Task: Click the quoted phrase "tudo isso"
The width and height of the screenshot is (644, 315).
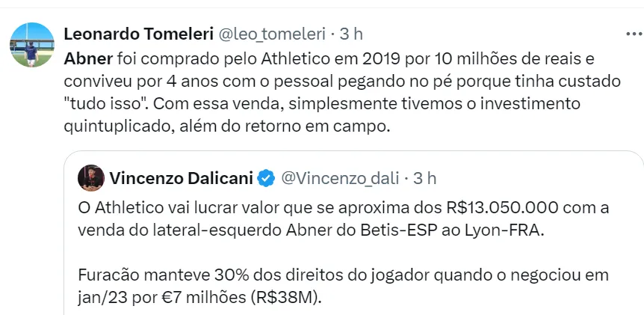Action: 97,104
